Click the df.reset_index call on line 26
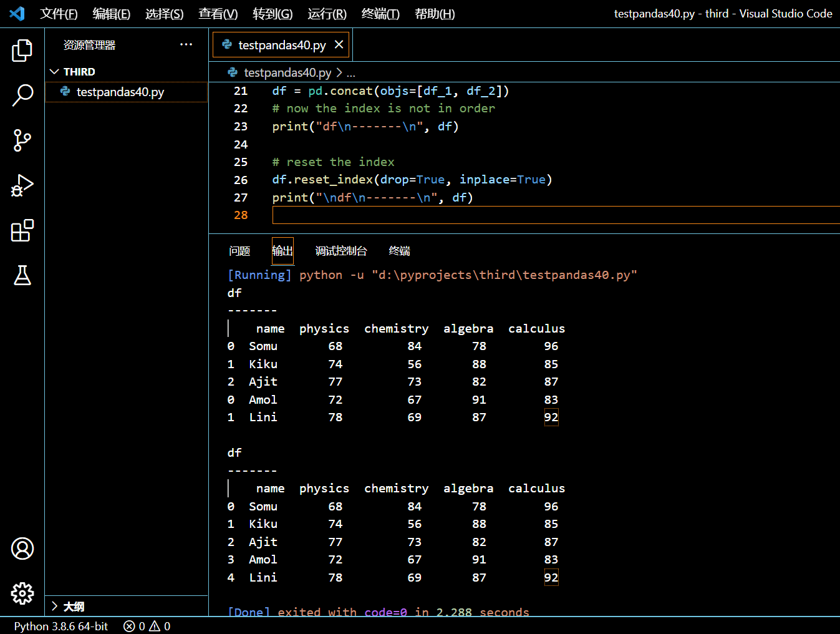Image resolution: width=840 pixels, height=634 pixels. coord(412,180)
